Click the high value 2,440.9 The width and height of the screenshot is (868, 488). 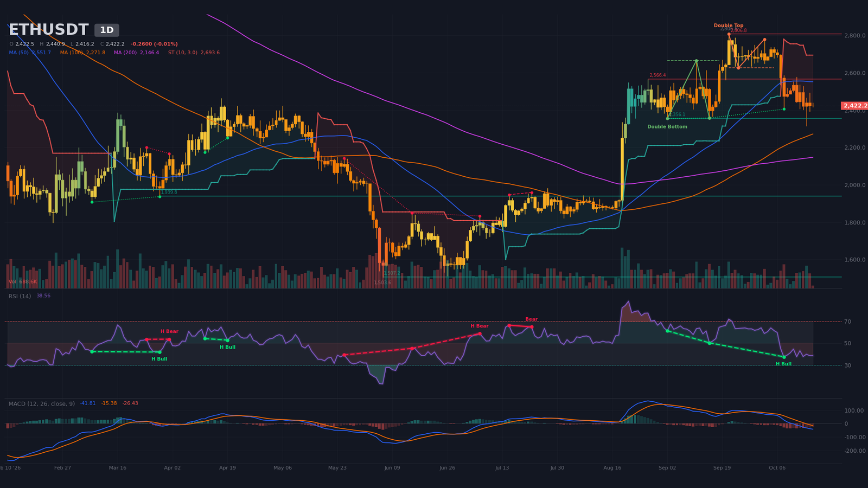[x=55, y=44]
